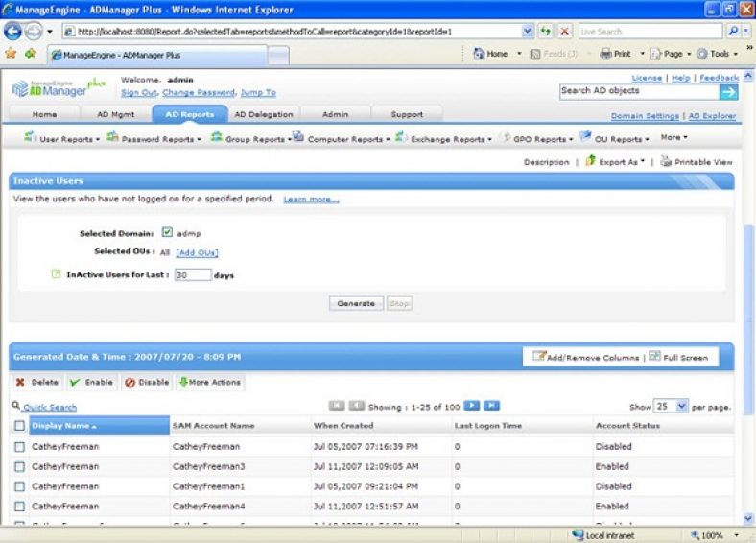Select the AD Reports tab
This screenshot has width=756, height=543.
[190, 114]
